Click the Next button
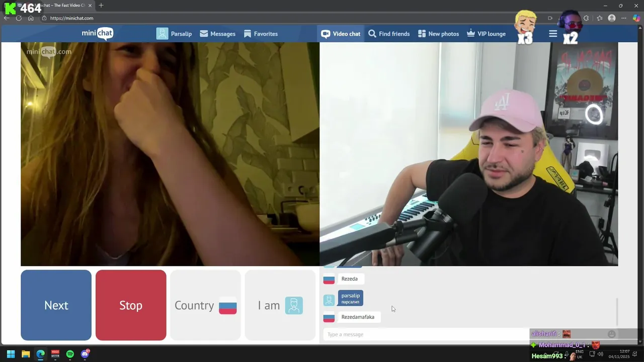The width and height of the screenshot is (644, 362). (56, 305)
